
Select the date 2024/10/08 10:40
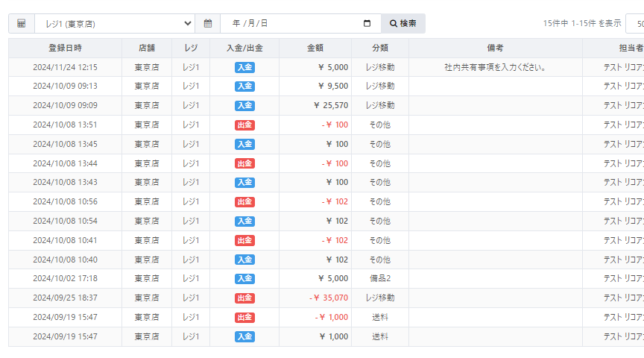point(65,260)
